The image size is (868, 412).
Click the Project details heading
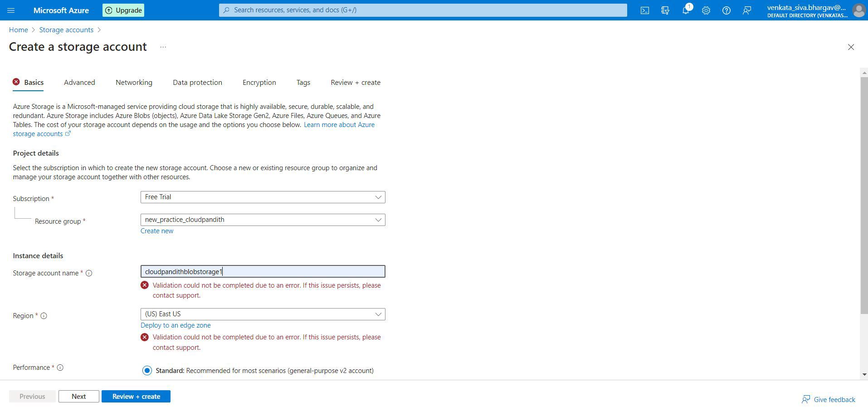point(36,153)
